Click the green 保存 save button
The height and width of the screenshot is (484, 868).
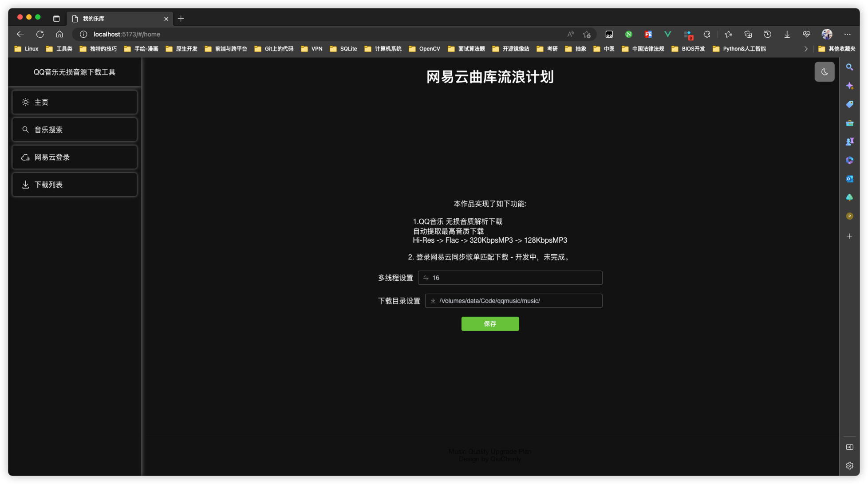490,324
